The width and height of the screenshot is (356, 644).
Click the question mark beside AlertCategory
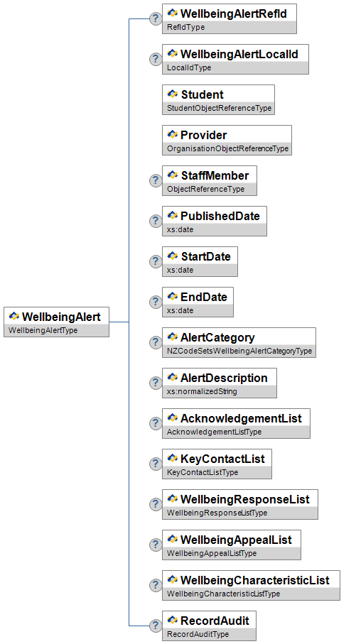(x=156, y=342)
